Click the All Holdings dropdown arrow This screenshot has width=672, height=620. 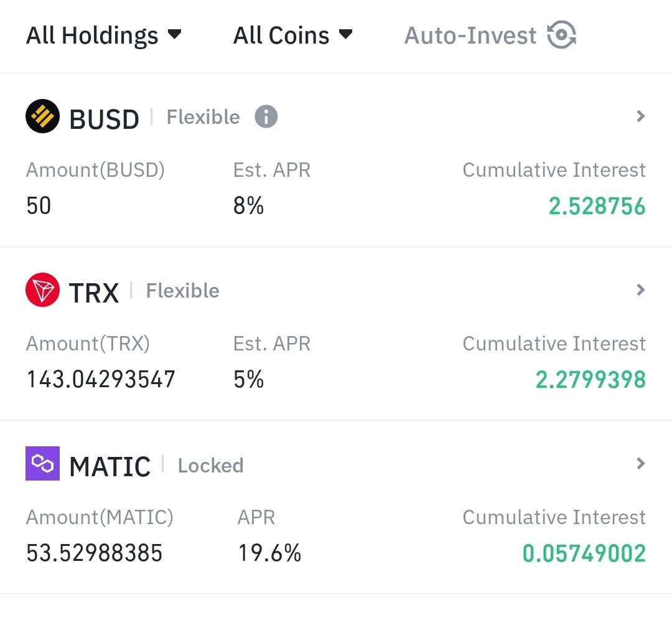click(x=174, y=34)
